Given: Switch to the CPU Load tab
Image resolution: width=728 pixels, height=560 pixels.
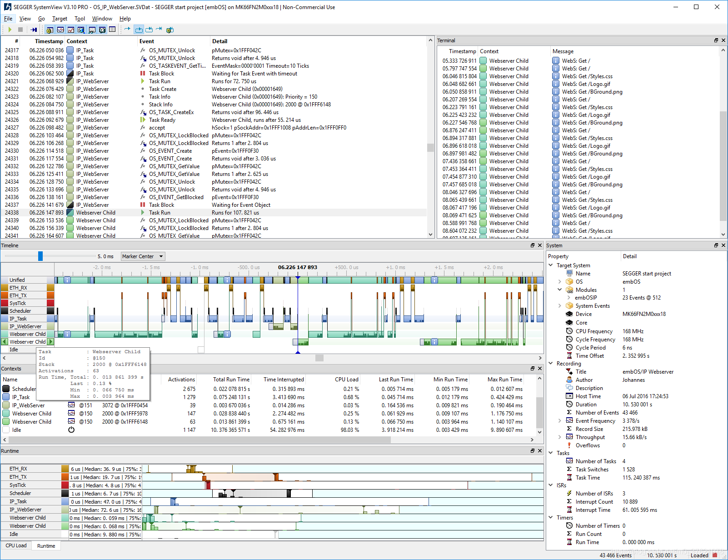Looking at the screenshot, I should click(x=16, y=545).
